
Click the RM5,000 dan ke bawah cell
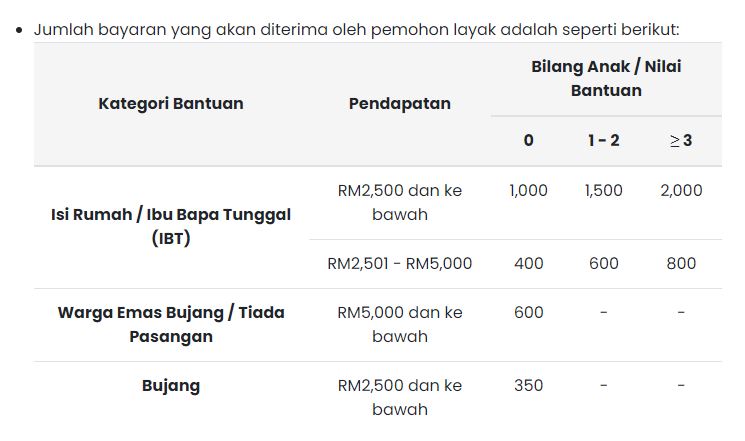[400, 325]
